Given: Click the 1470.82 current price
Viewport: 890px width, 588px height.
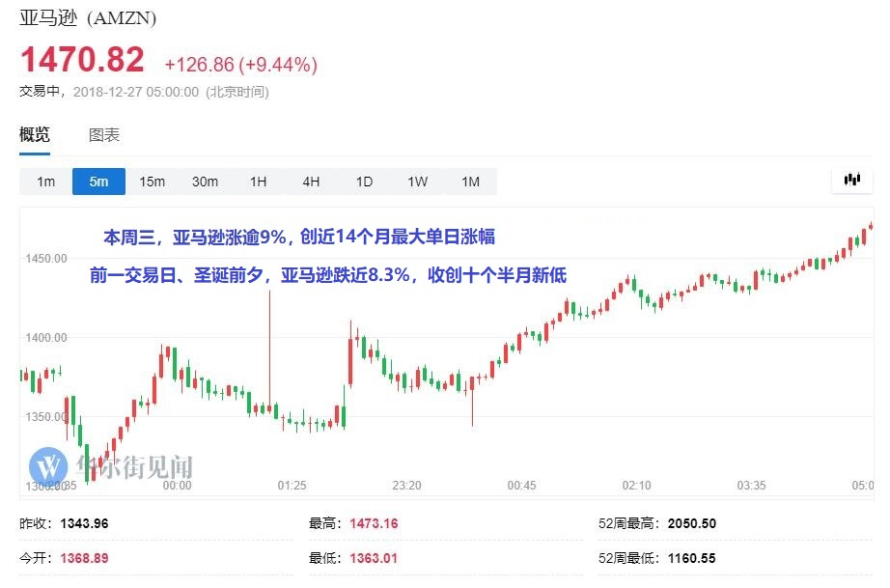Looking at the screenshot, I should click(x=82, y=60).
